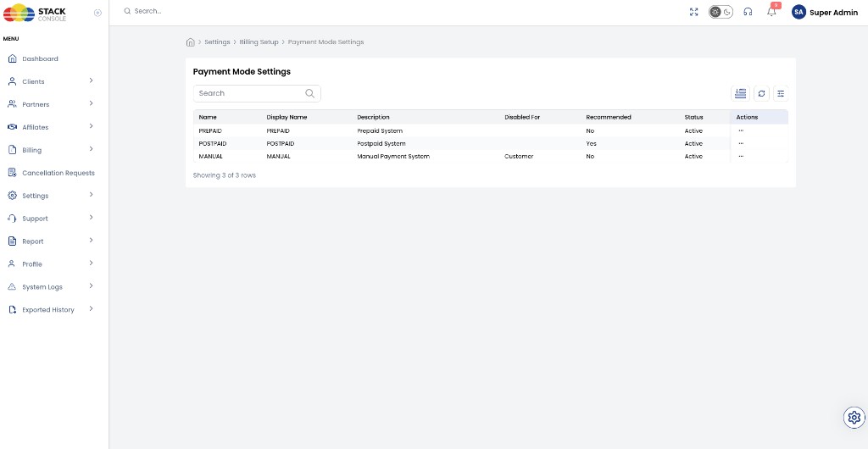Expand the Settings menu chevron
The image size is (868, 449).
click(x=91, y=195)
